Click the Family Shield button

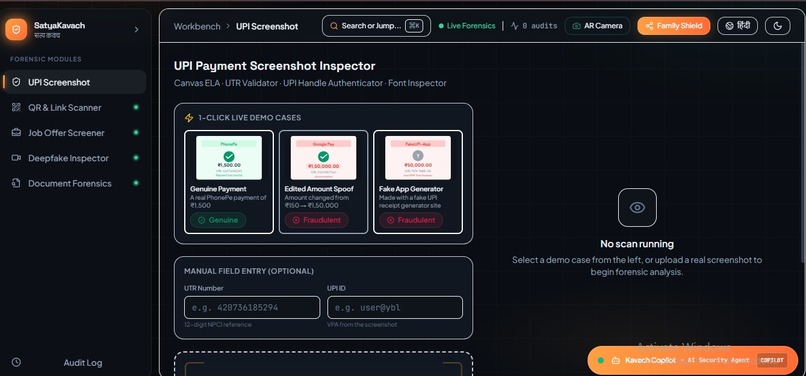[x=674, y=26]
